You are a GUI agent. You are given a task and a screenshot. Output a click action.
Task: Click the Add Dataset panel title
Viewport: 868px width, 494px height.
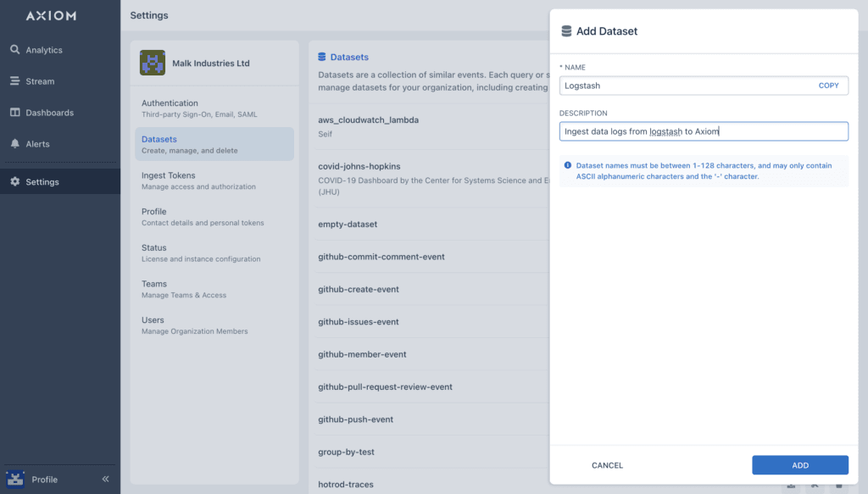607,31
